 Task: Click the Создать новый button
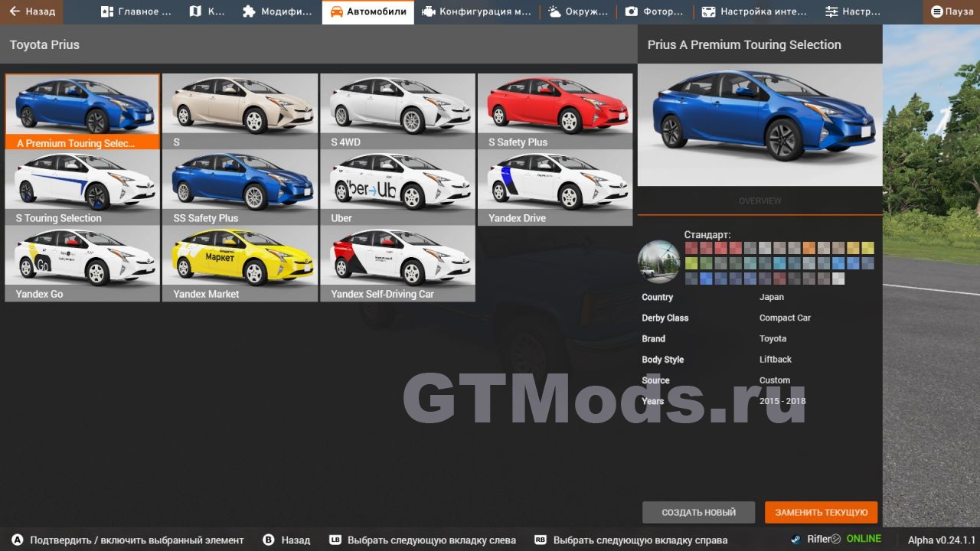pos(698,513)
